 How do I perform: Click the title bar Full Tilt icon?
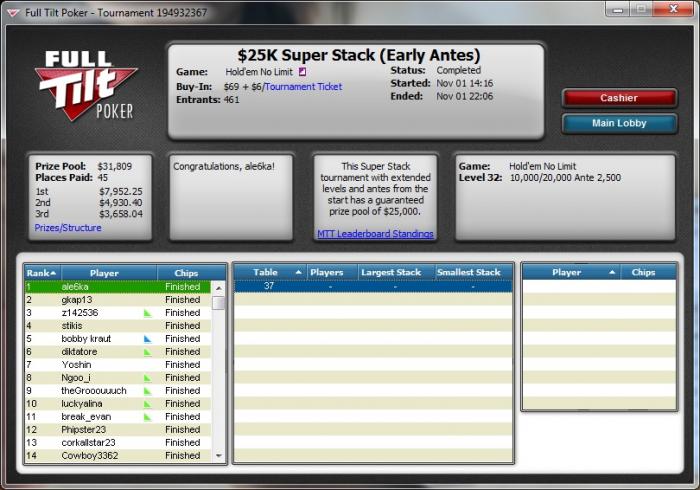(12, 13)
